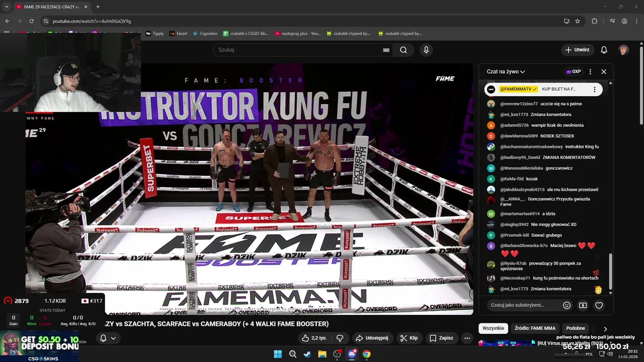Close the FAME 29 FACE2FACE tab
Viewport: 644px width, 362px height.
click(x=86, y=7)
